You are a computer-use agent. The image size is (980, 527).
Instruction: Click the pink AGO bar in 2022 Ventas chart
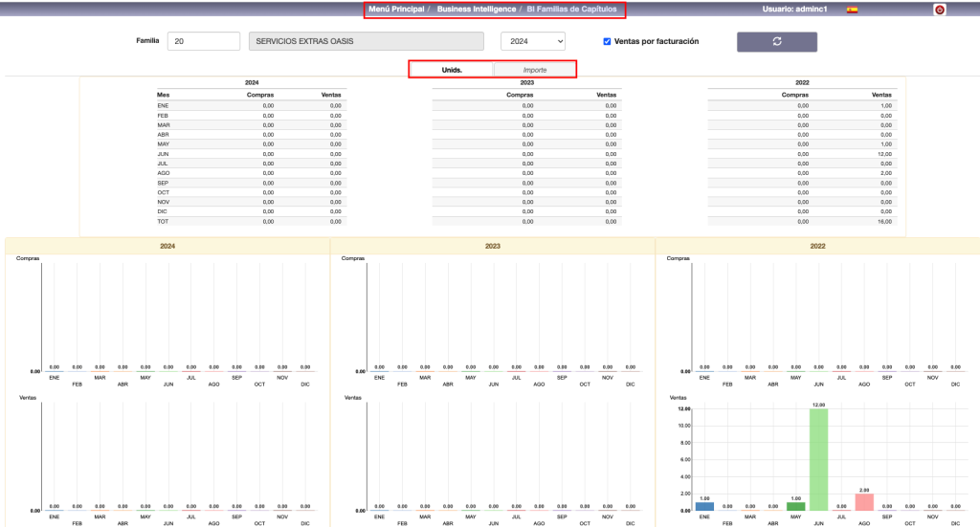click(864, 502)
